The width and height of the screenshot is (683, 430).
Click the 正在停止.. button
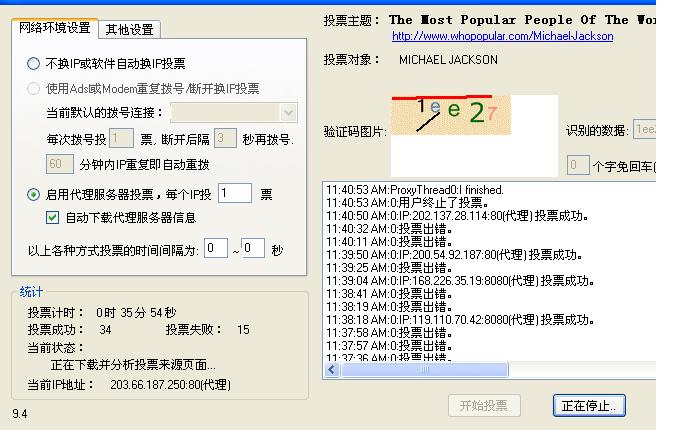click(x=589, y=406)
